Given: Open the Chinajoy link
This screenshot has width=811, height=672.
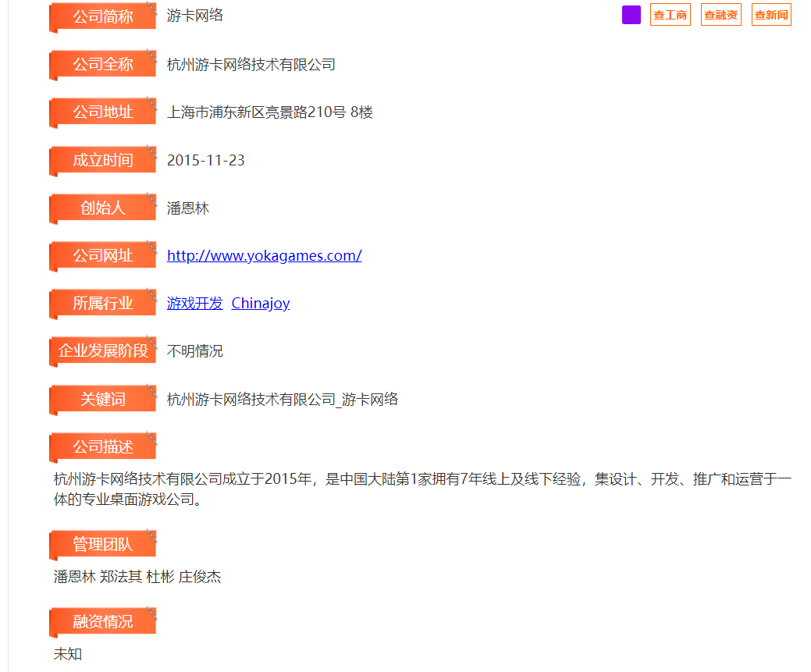Looking at the screenshot, I should pyautogui.click(x=260, y=303).
